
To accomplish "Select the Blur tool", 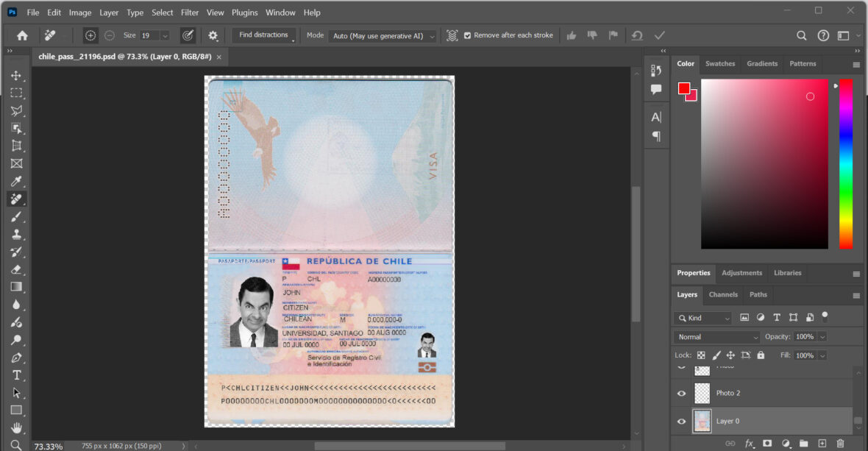I will click(16, 305).
